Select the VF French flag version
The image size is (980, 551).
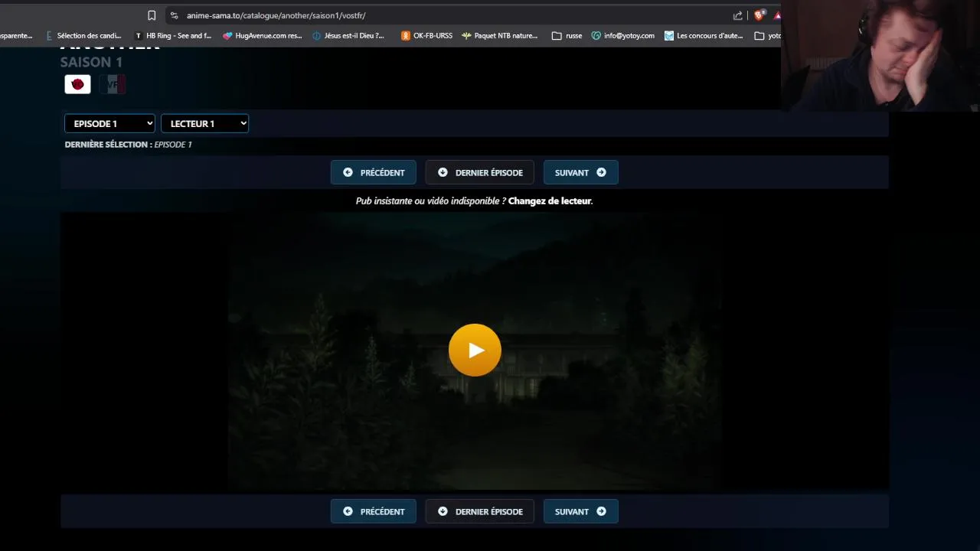click(113, 84)
